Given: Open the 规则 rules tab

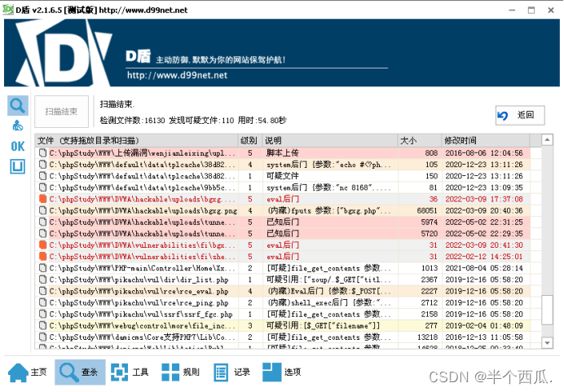Looking at the screenshot, I should point(181,372).
